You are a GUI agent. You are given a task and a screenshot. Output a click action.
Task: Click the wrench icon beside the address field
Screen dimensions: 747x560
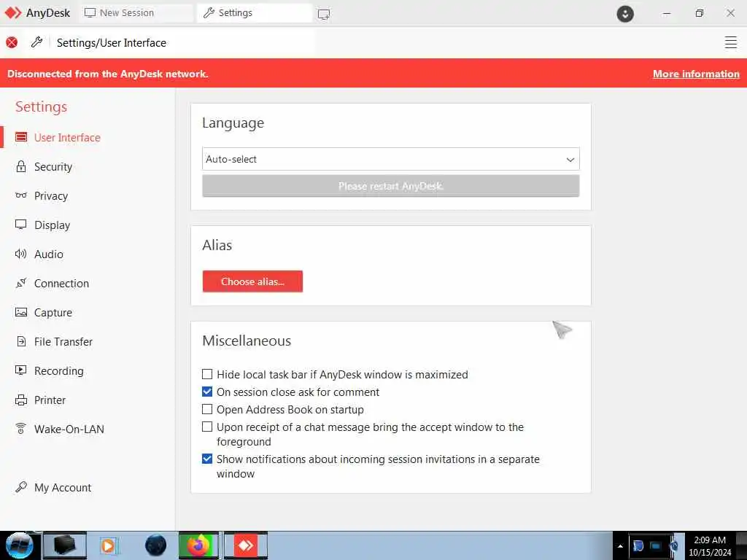click(x=36, y=42)
